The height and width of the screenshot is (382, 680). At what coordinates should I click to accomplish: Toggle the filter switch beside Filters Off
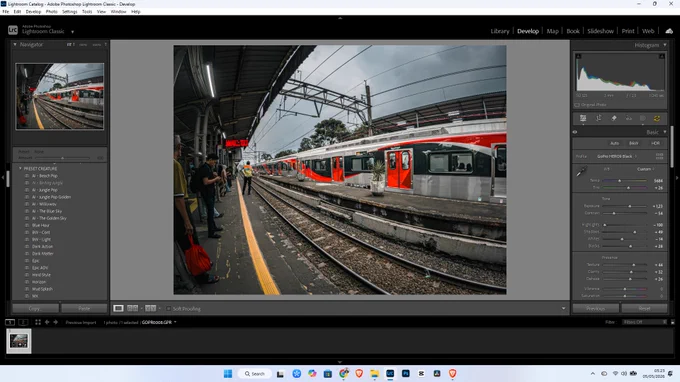(673, 322)
